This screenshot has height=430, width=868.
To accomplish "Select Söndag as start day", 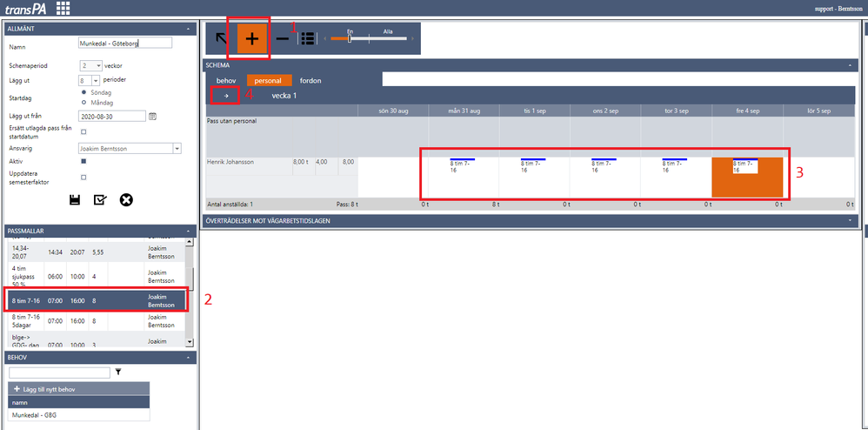I will point(83,92).
